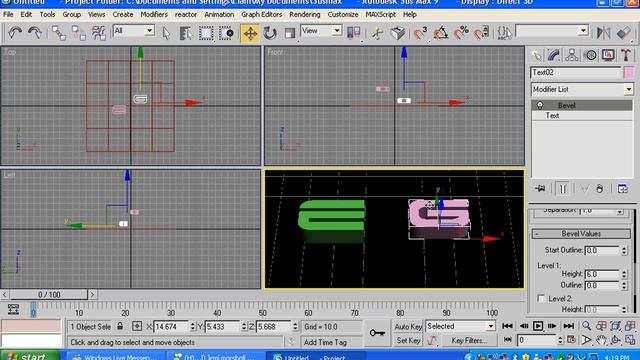Open the Utilities hammer panel tab
Screen dimensions: 640x360
[626, 55]
